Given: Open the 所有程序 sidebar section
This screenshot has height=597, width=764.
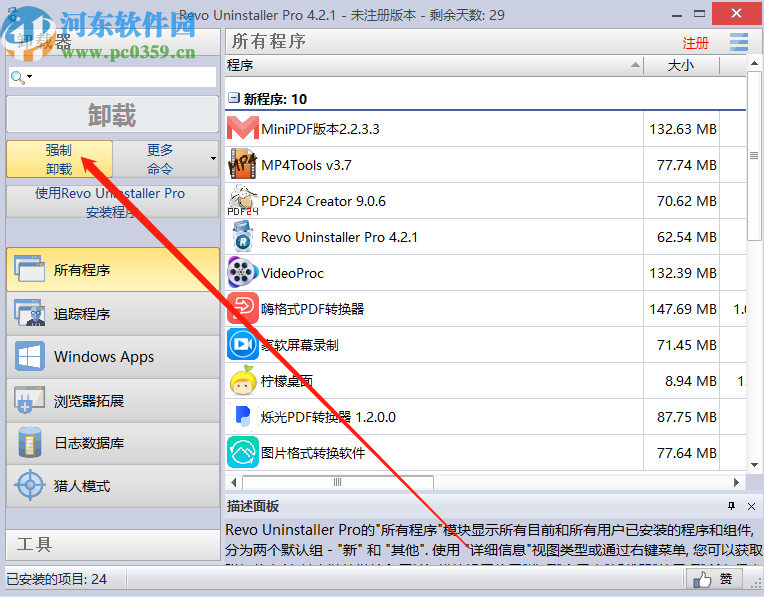Looking at the screenshot, I should (x=113, y=270).
